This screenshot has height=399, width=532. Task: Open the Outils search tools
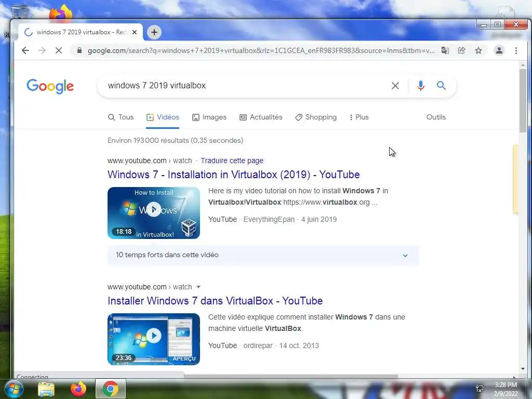coord(436,117)
